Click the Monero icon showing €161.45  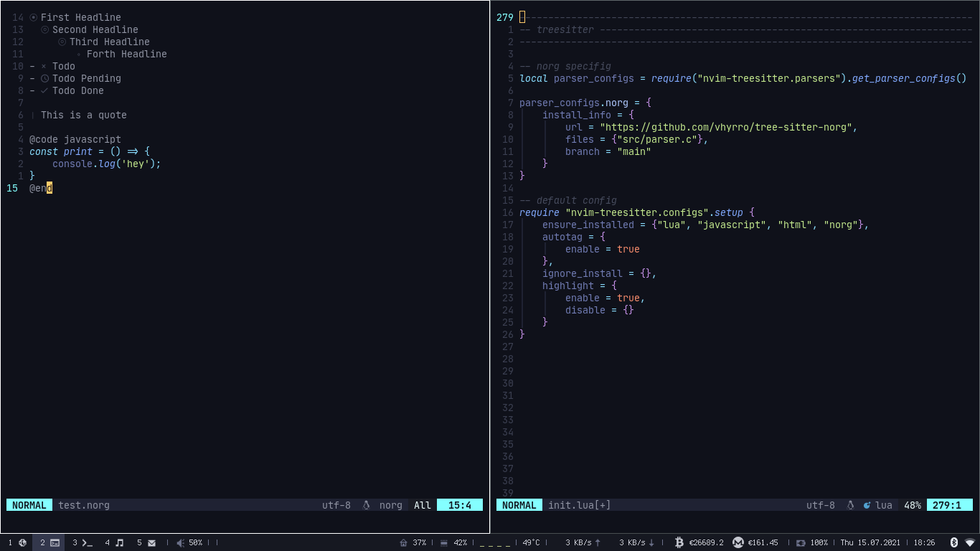[x=738, y=542]
